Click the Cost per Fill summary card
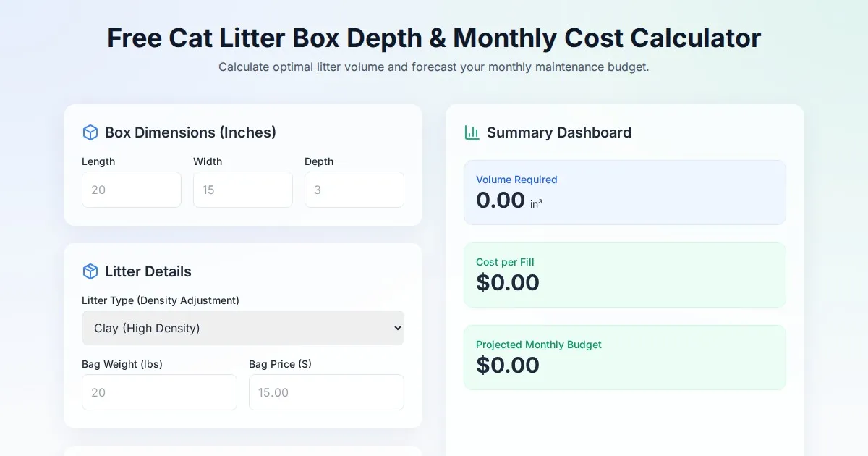This screenshot has width=868, height=456. [625, 275]
